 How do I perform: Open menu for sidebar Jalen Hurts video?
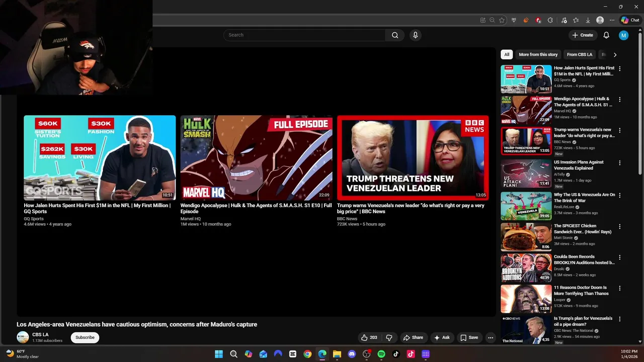620,68
